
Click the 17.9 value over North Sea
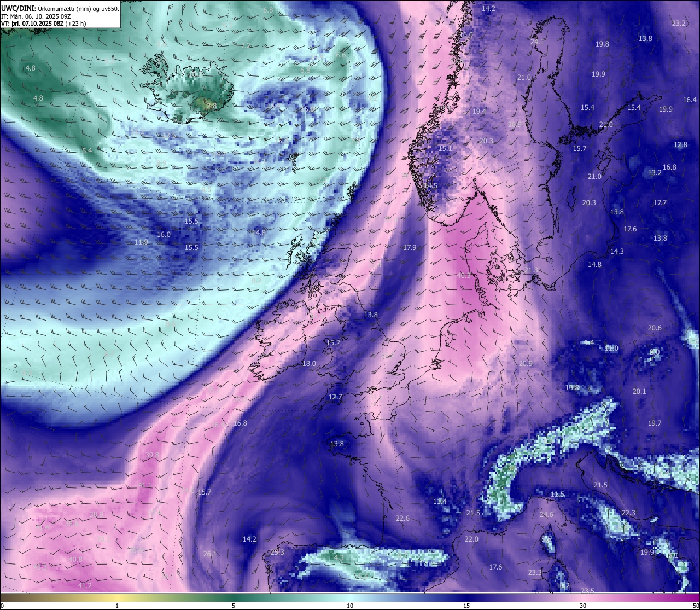tap(410, 247)
